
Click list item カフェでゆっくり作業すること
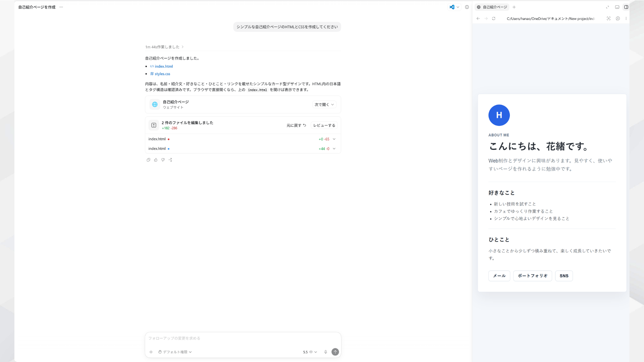523,212
